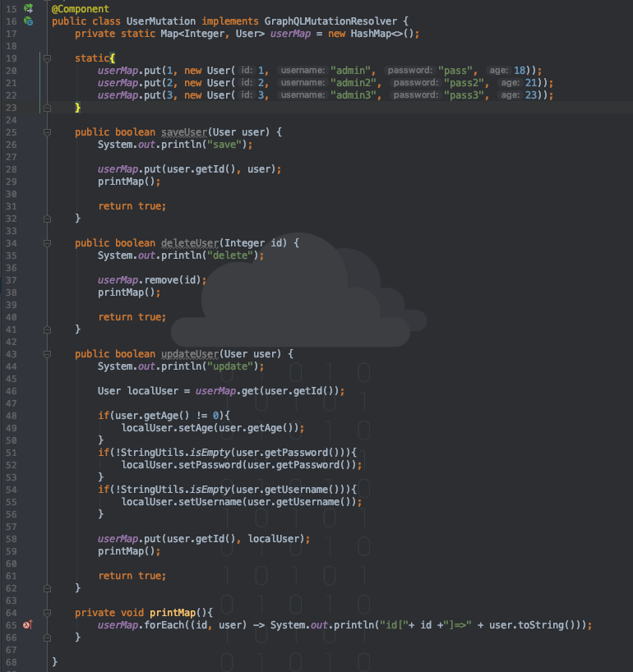Screen dimensions: 633x672
Task: Click the printMap() call on line 59
Action: (126, 551)
